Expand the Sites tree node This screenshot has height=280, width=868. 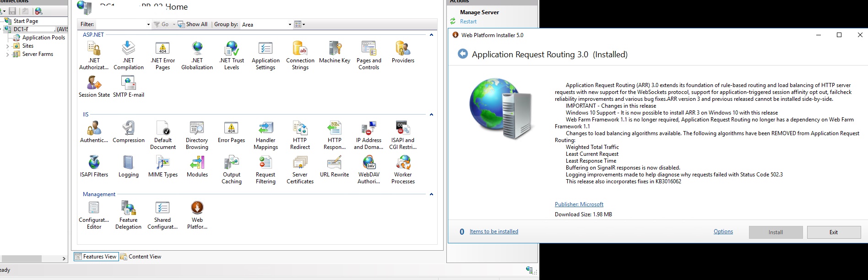(x=7, y=46)
